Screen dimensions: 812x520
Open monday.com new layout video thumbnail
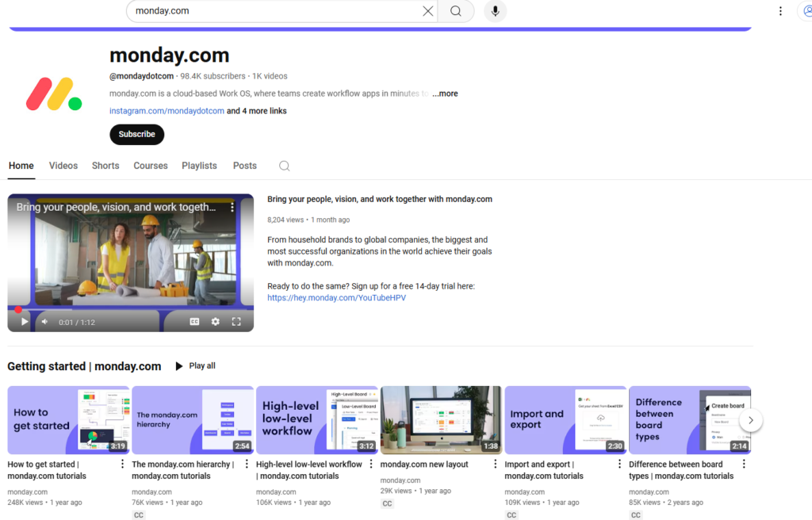441,420
